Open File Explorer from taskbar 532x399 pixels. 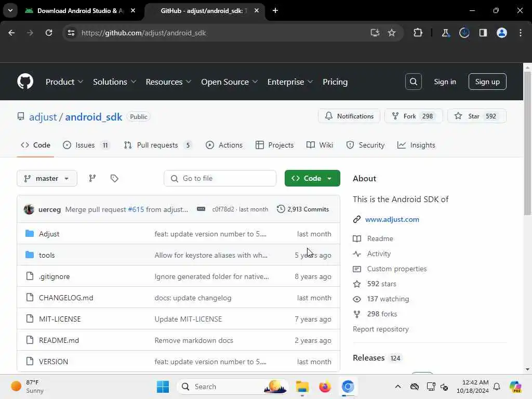click(302, 387)
